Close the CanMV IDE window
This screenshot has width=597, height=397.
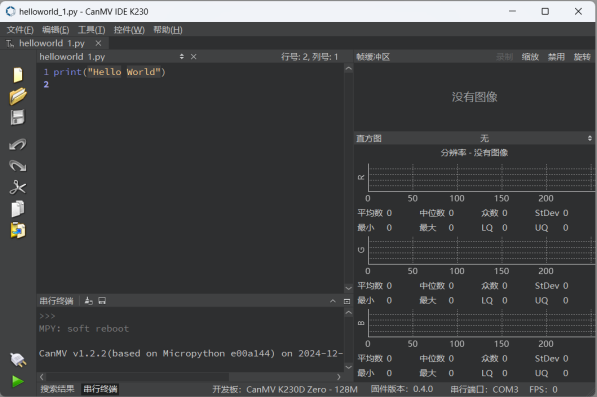[578, 11]
